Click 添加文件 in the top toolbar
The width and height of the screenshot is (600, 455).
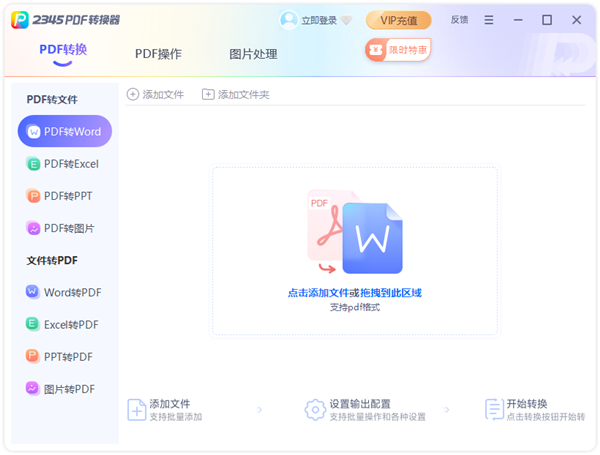[x=156, y=94]
